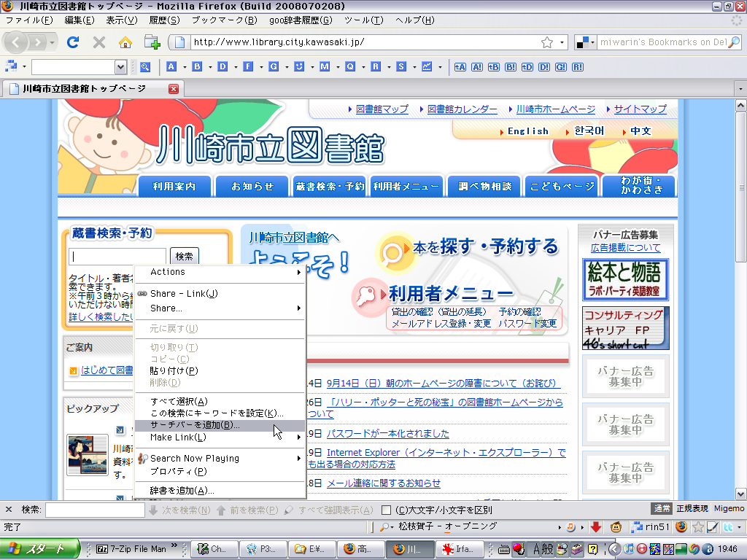Expand the Actions submenu in the context menu

pos(220,272)
